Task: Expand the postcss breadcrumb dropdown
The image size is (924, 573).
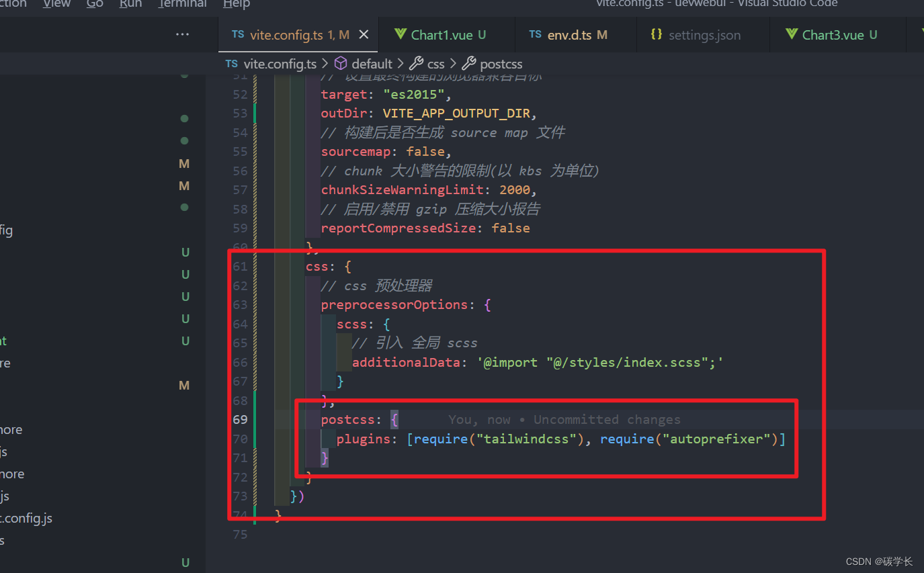Action: click(x=501, y=64)
